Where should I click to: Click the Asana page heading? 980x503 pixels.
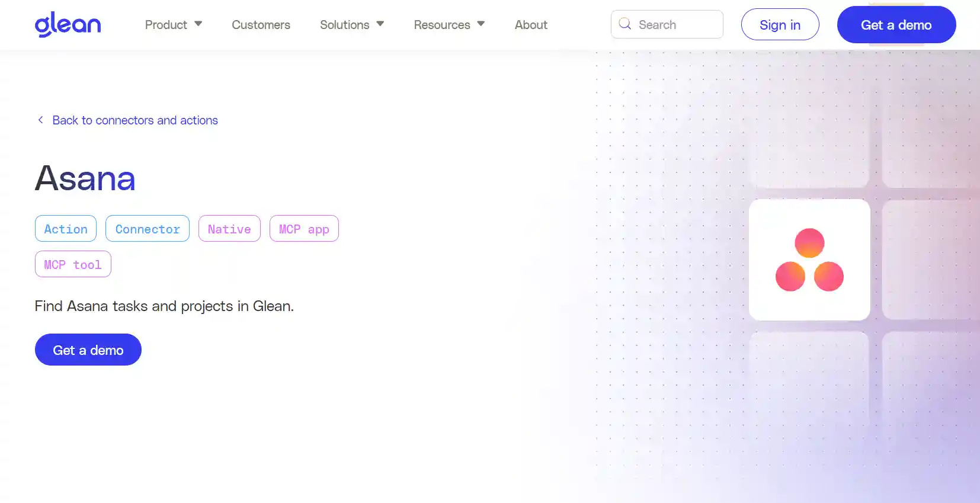[85, 178]
